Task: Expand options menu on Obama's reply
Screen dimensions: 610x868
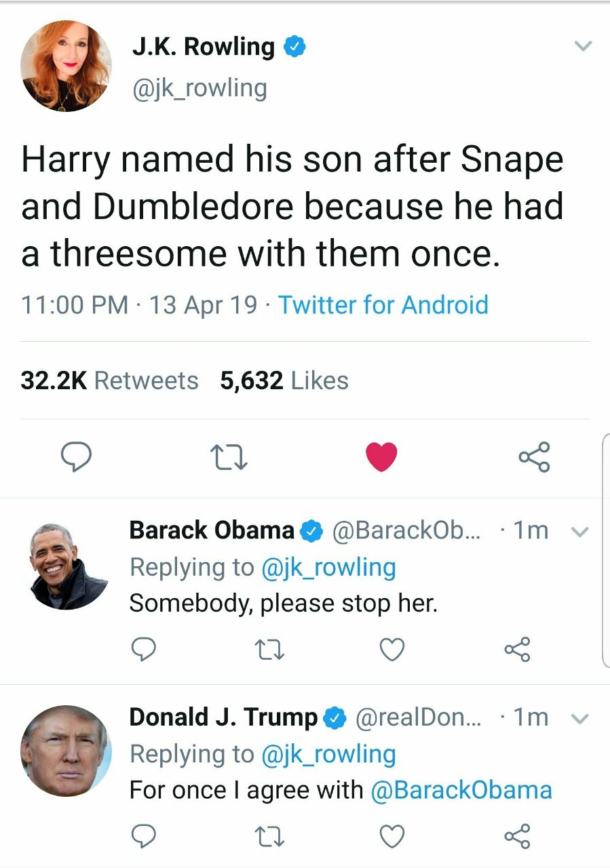Action: click(x=579, y=532)
